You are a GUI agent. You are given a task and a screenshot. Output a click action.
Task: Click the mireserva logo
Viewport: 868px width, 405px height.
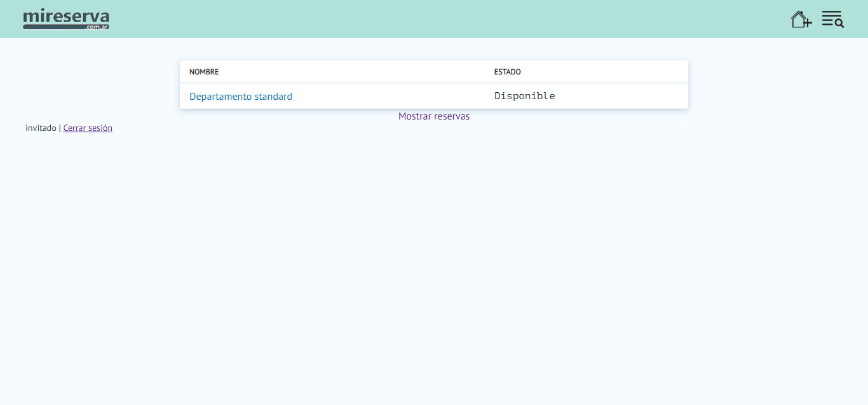tap(66, 17)
